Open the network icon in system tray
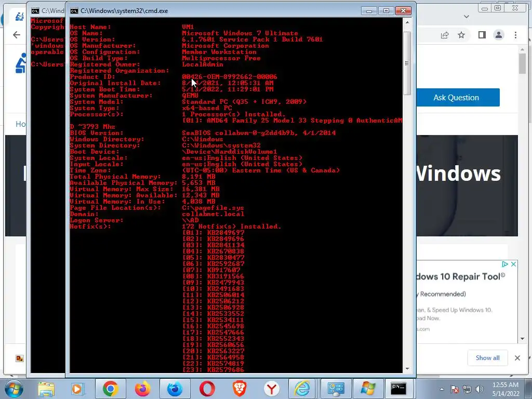This screenshot has width=532, height=399. (x=467, y=389)
